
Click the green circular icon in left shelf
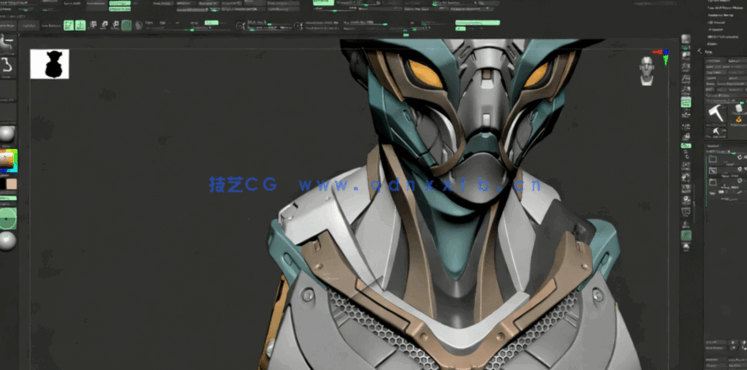7,219
